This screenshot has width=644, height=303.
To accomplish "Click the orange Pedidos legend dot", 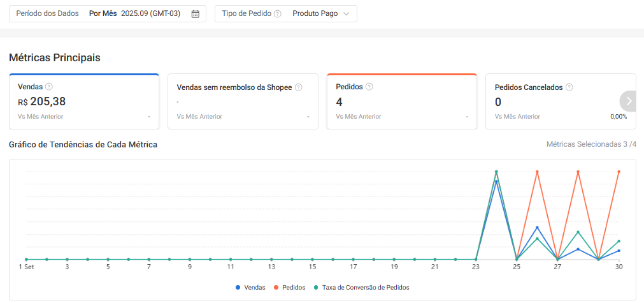I will click(276, 288).
